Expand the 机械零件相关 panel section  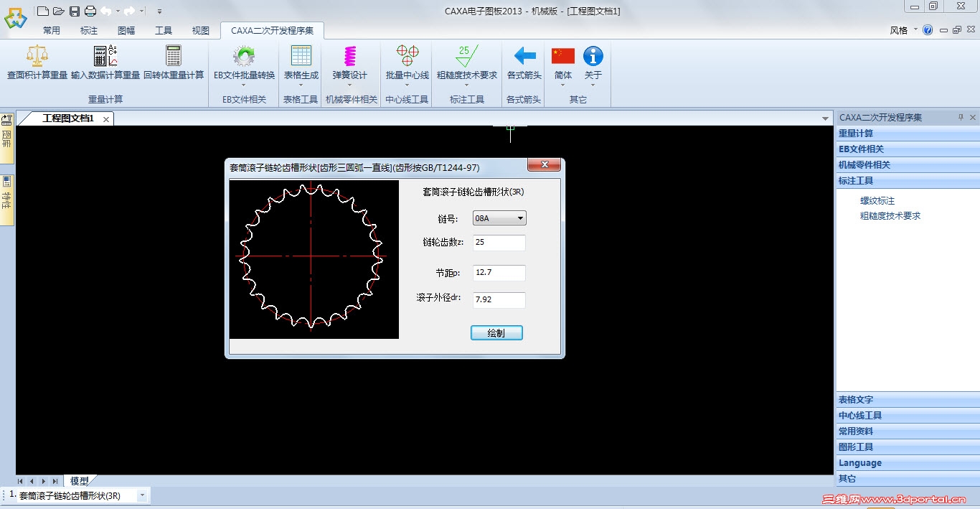pos(908,165)
